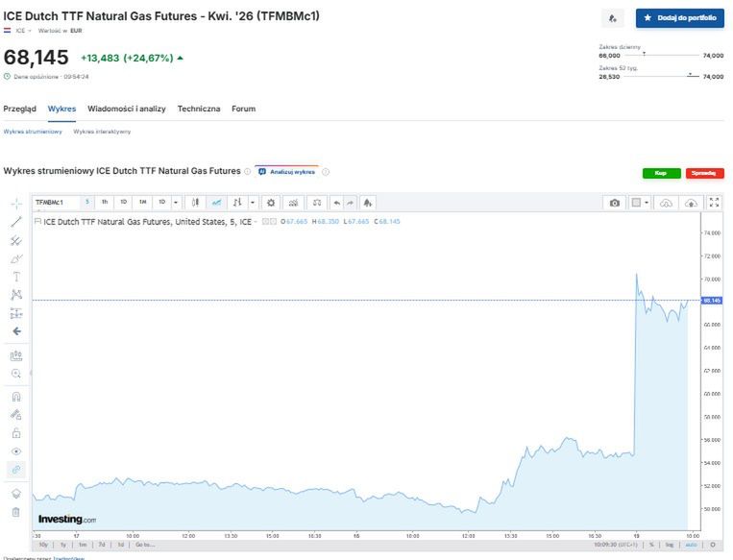
Task: Toggle stay-in-drawing-mode pencil lock
Action: click(16, 415)
